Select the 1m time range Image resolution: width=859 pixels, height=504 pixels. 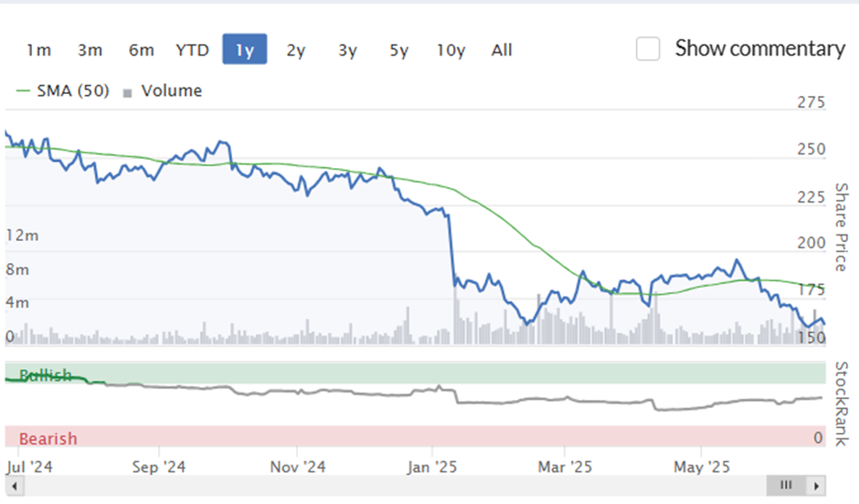[39, 50]
